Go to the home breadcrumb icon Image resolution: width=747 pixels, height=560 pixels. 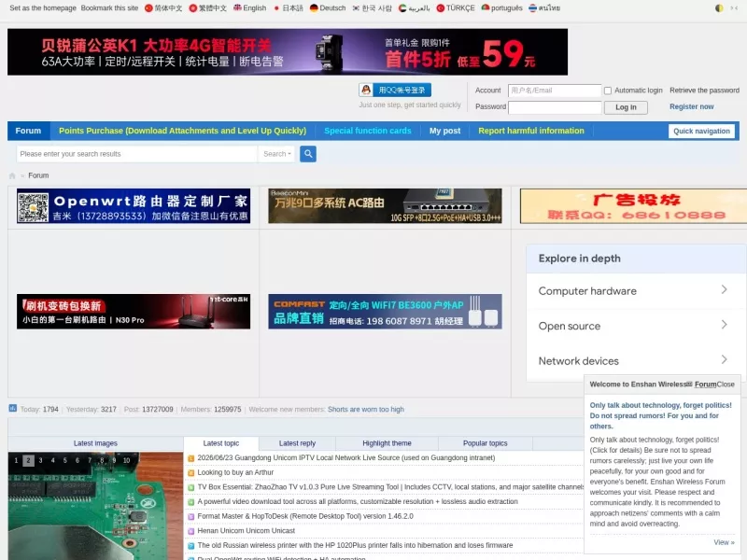[12, 175]
